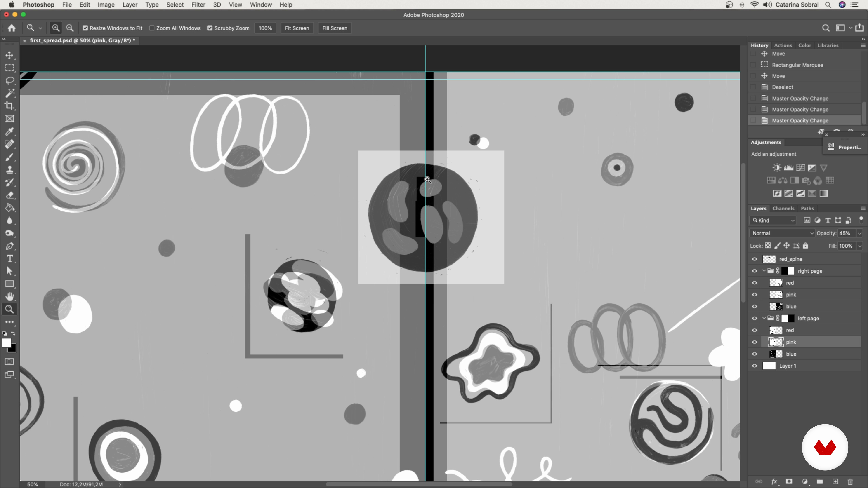Viewport: 868px width, 488px height.
Task: Select the Rectangular Marquee tool
Action: (9, 68)
